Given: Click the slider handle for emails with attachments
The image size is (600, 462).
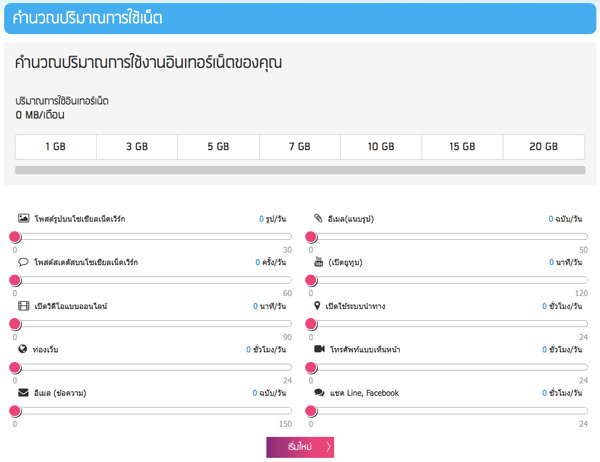Looking at the screenshot, I should coord(311,237).
